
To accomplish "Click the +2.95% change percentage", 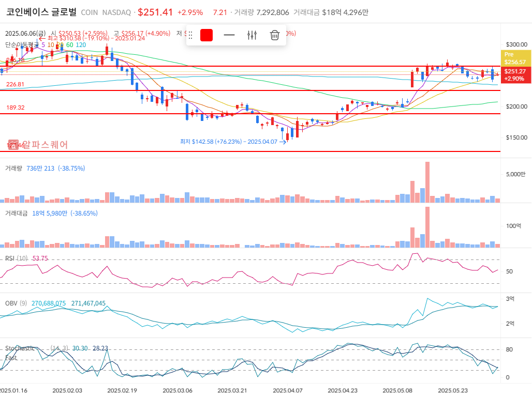I will (x=190, y=12).
